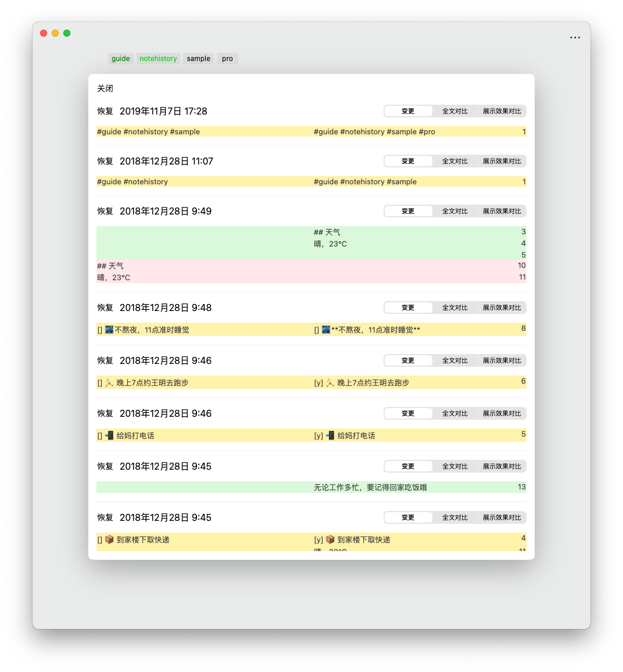Click the yellow minimize window button
Image resolution: width=623 pixels, height=672 pixels.
pyautogui.click(x=55, y=33)
